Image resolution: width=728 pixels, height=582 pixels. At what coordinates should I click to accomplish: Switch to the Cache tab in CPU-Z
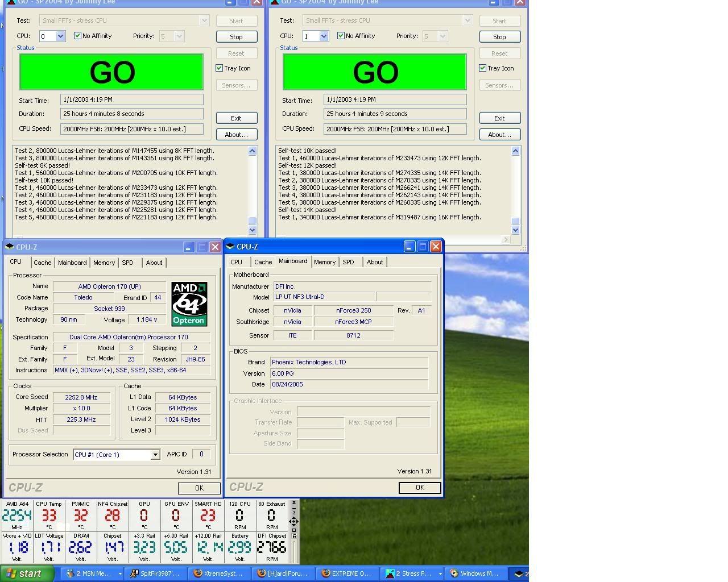coord(42,263)
